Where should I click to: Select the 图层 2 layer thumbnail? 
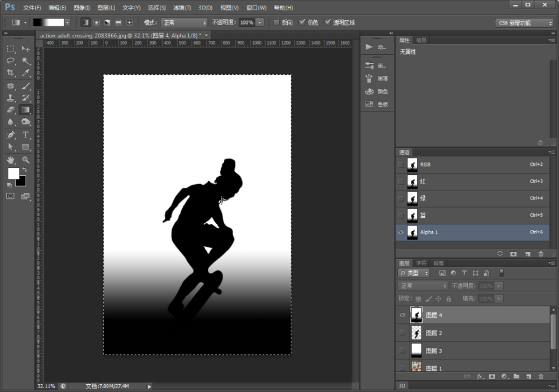point(416,333)
